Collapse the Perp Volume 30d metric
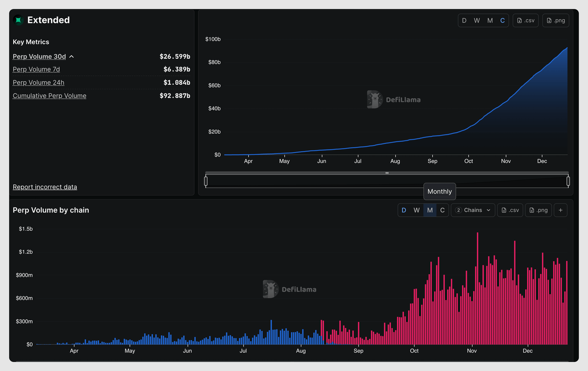Image resolution: width=588 pixels, height=371 pixels. 39,56
